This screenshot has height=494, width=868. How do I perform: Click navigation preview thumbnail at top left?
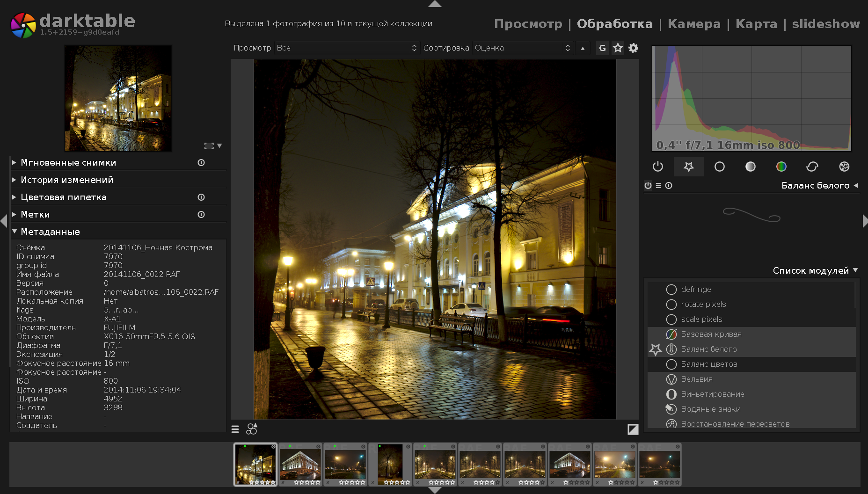pyautogui.click(x=118, y=98)
